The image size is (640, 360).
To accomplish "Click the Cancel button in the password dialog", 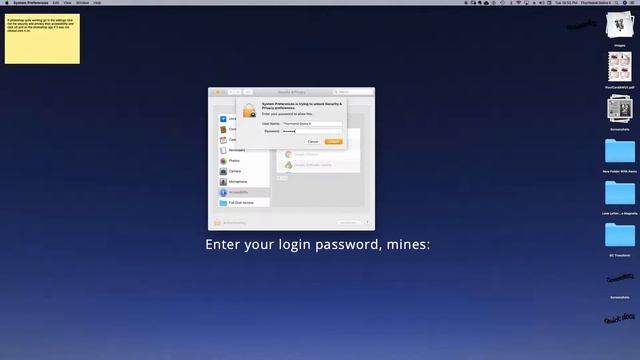I will point(313,142).
